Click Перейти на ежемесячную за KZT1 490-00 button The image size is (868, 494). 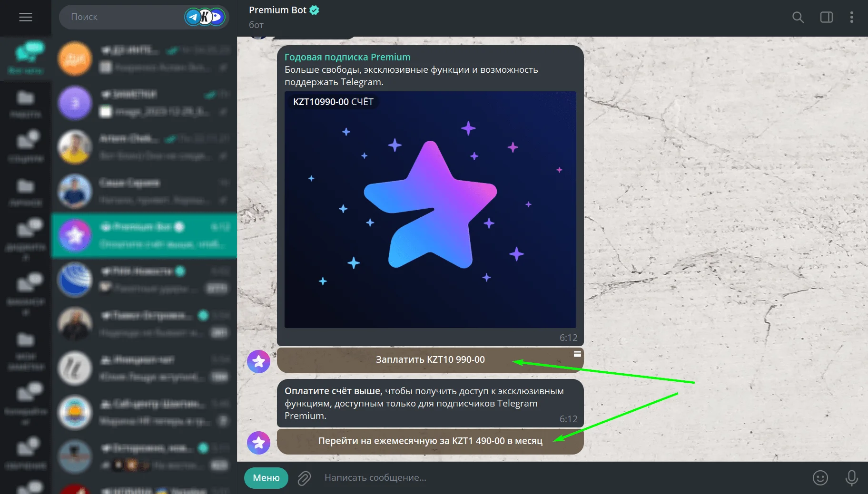tap(430, 441)
